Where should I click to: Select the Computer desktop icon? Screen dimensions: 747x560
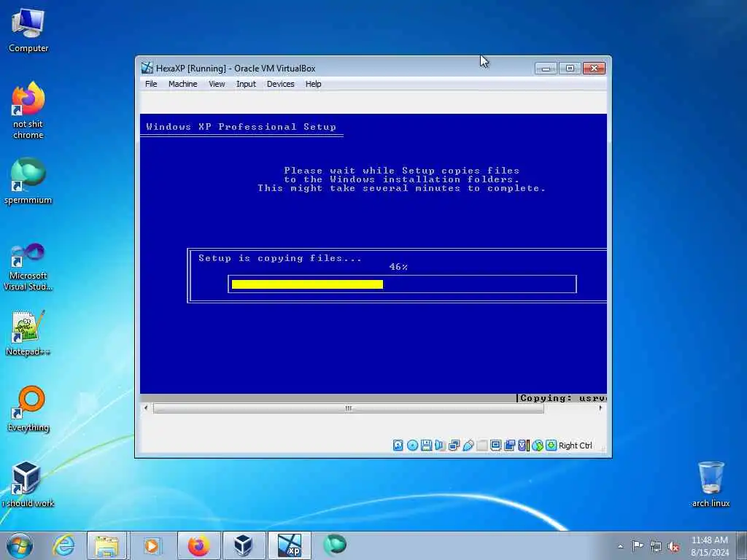28,31
